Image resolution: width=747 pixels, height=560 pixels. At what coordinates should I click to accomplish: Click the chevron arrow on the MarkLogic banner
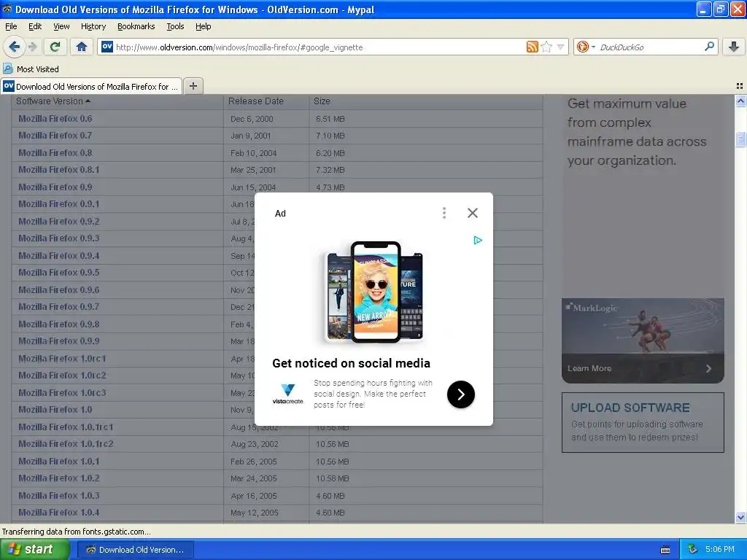tap(709, 368)
